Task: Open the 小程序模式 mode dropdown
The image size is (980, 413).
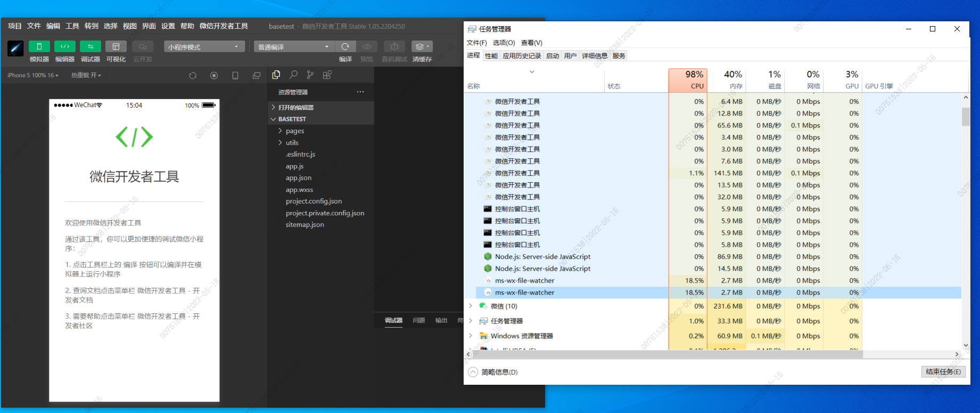Action: click(x=204, y=47)
